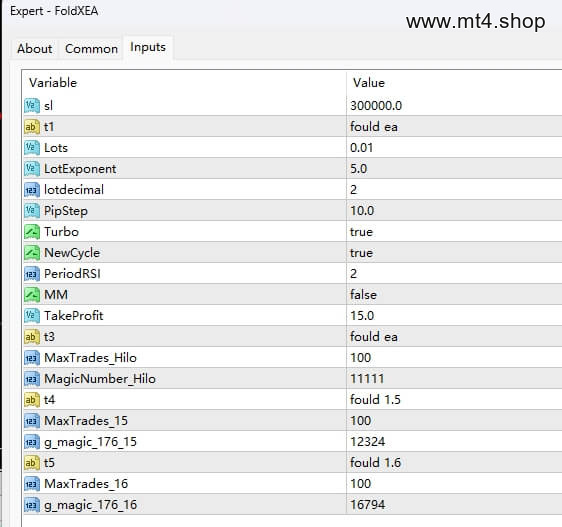Select the string icon next to t5
The width and height of the screenshot is (562, 527).
(x=32, y=462)
